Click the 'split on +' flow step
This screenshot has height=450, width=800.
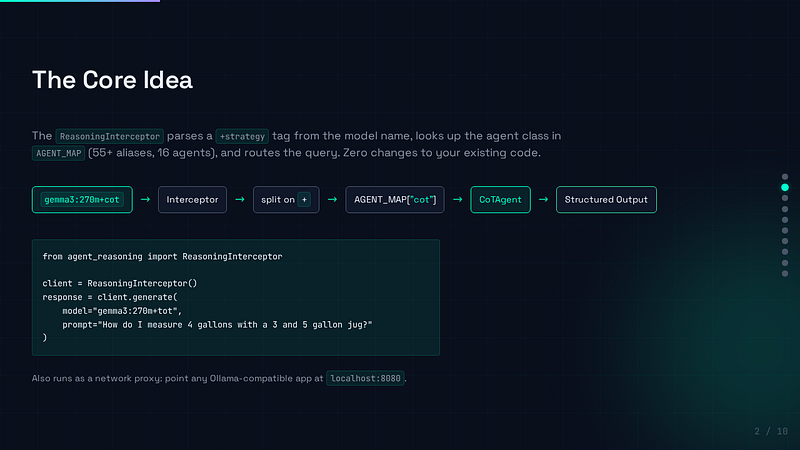286,199
